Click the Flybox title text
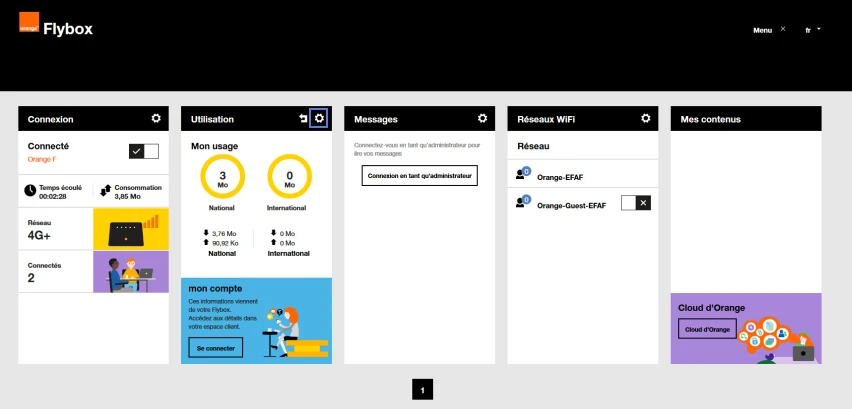 coord(68,29)
